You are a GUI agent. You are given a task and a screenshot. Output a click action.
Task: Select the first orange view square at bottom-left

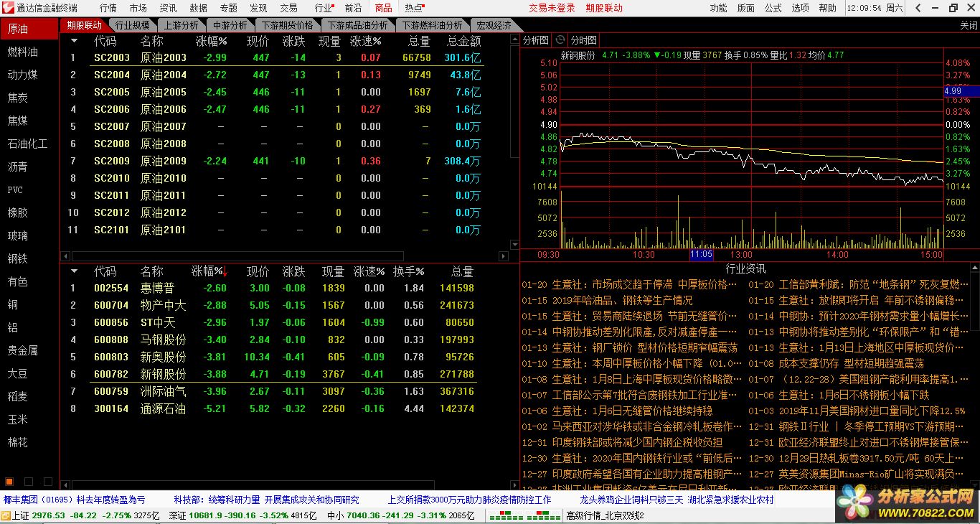[10, 482]
